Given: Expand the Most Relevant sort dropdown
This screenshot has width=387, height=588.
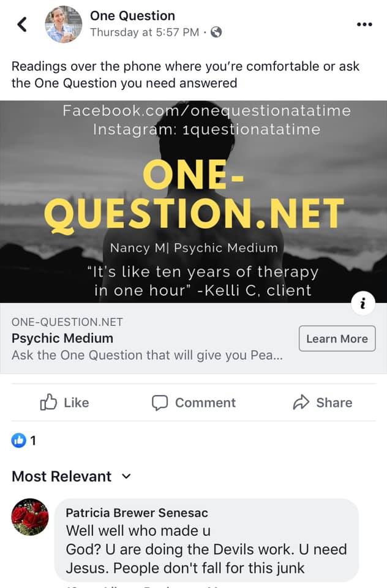Looking at the screenshot, I should 72,477.
